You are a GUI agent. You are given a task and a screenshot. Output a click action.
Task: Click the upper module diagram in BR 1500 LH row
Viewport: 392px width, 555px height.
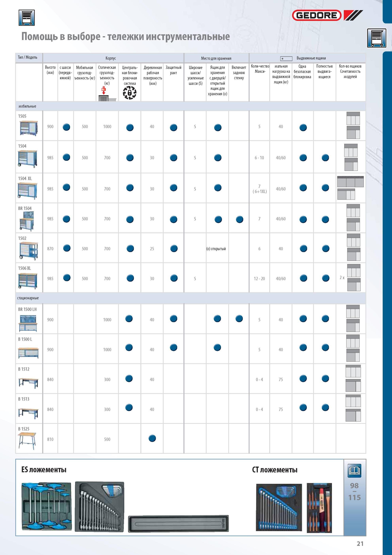(x=353, y=311)
